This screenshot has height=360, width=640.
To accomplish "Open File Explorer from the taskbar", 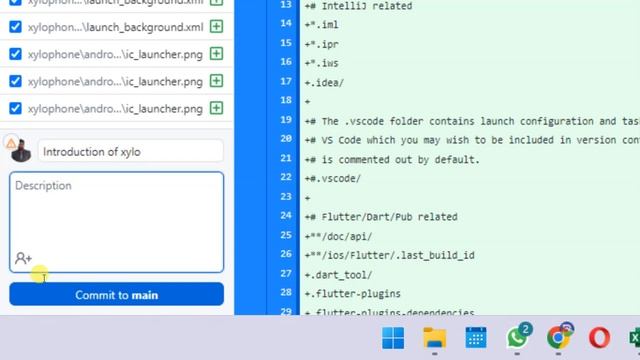I will (435, 338).
